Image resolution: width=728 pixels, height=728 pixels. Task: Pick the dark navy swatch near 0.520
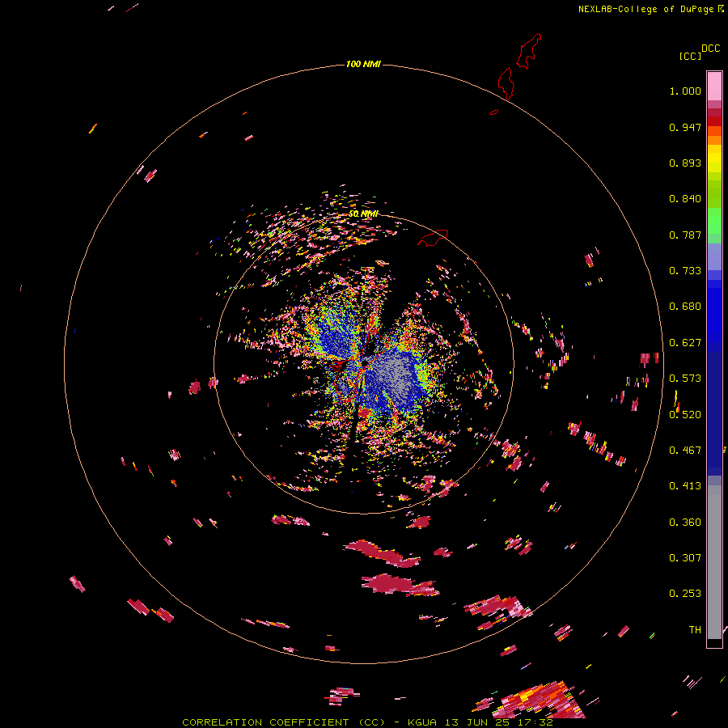[714, 413]
